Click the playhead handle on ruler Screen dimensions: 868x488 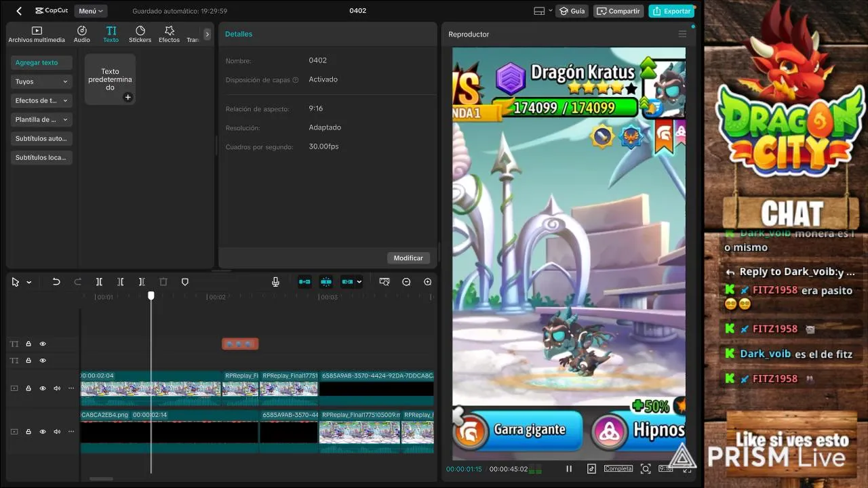151,296
